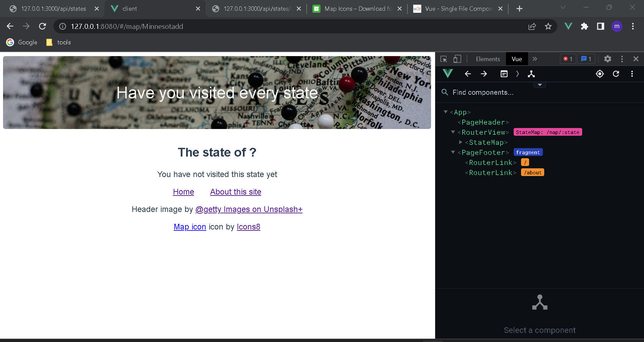Close the DevTools panel
644x342 pixels.
click(x=636, y=59)
